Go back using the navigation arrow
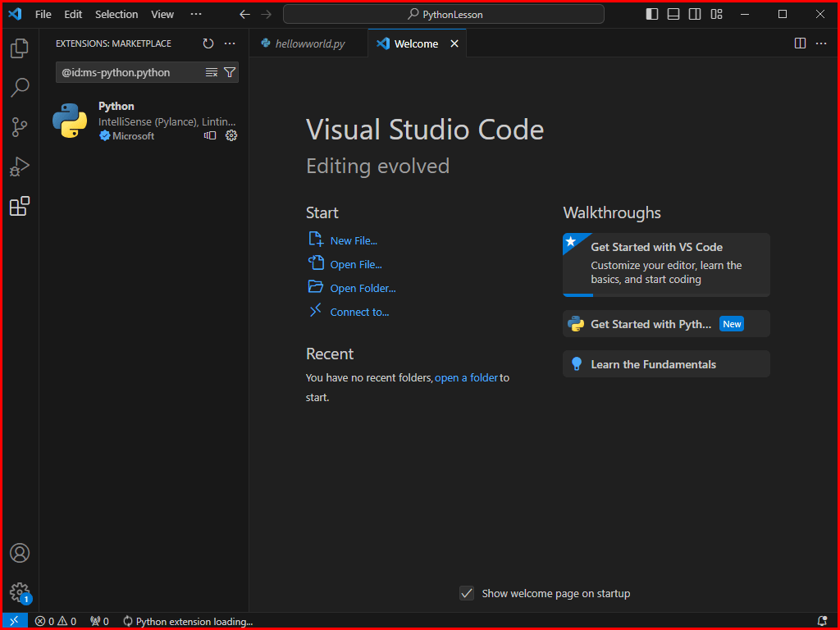The width and height of the screenshot is (840, 630). click(244, 15)
